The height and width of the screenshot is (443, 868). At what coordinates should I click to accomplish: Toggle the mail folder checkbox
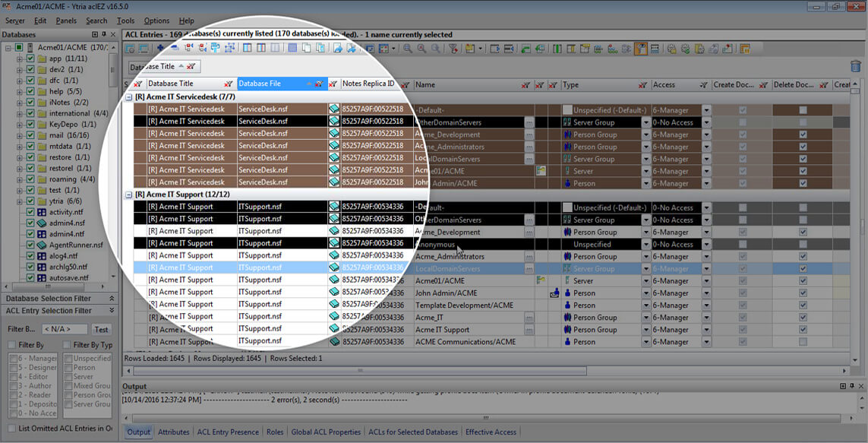point(30,135)
